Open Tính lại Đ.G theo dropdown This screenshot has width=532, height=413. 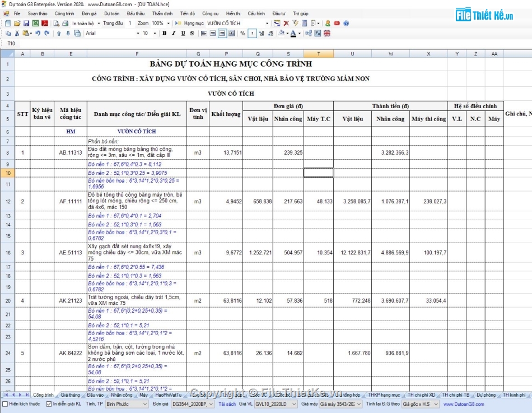(x=421, y=404)
